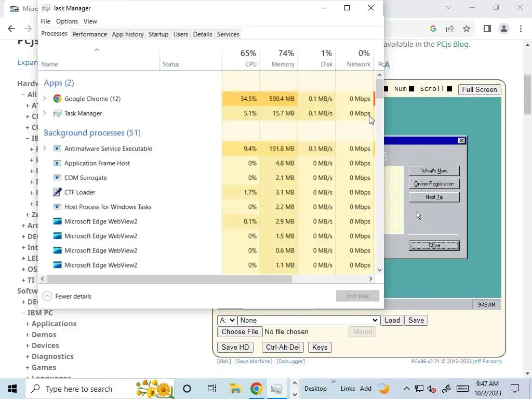The width and height of the screenshot is (532, 399).
Task: Switch to the Services tab
Action: pos(228,34)
